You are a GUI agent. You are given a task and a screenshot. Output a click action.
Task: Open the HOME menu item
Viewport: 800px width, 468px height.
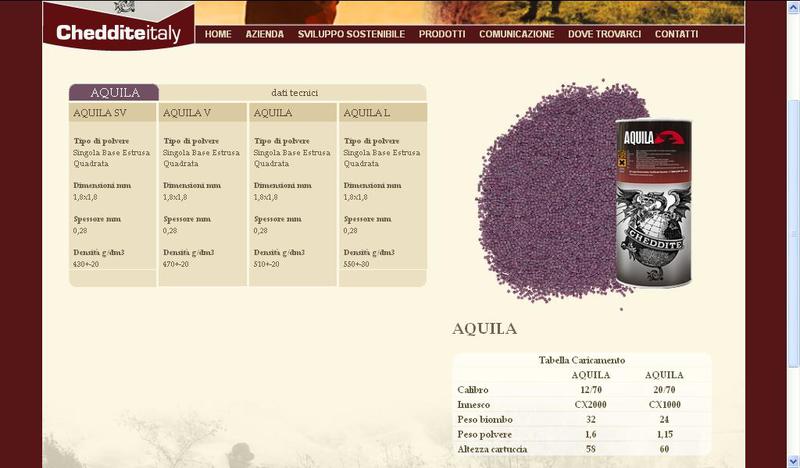[218, 34]
